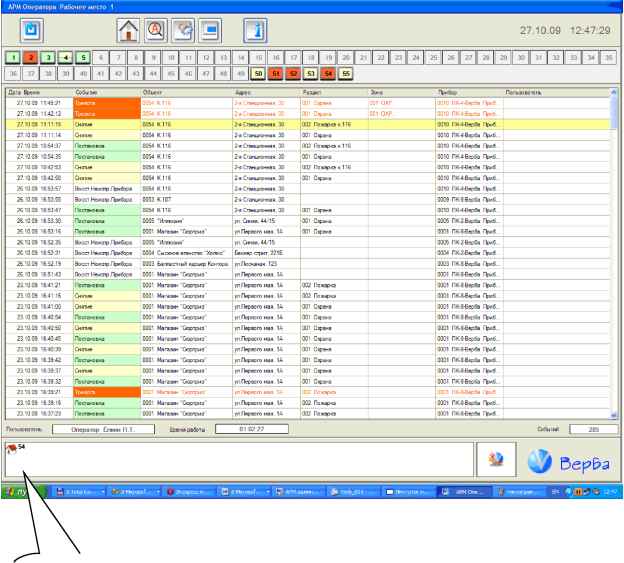Sort by the 'Адрес' column header

tap(266, 92)
